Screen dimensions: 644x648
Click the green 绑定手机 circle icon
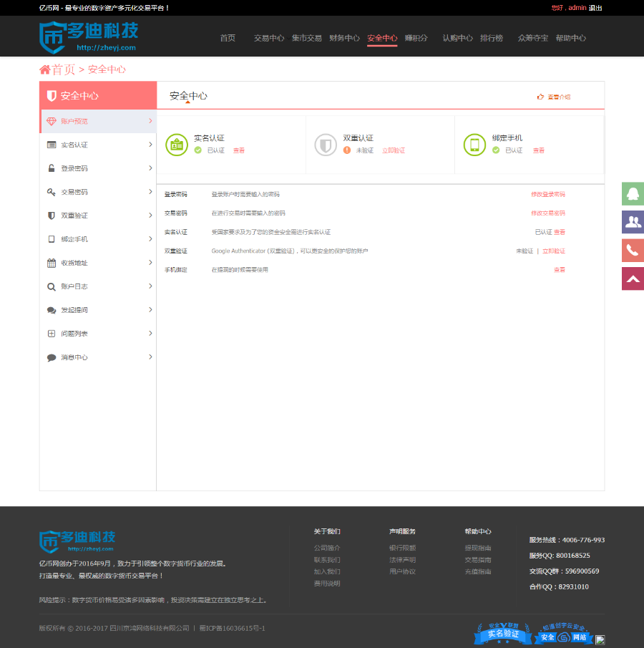tap(474, 145)
